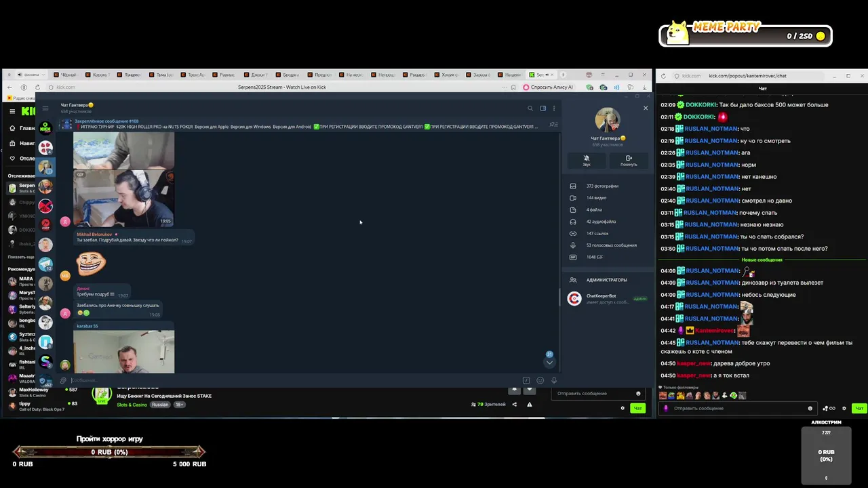This screenshot has height=488, width=868.
Task: Click the Telegram emoji picker icon
Action: [x=540, y=380]
